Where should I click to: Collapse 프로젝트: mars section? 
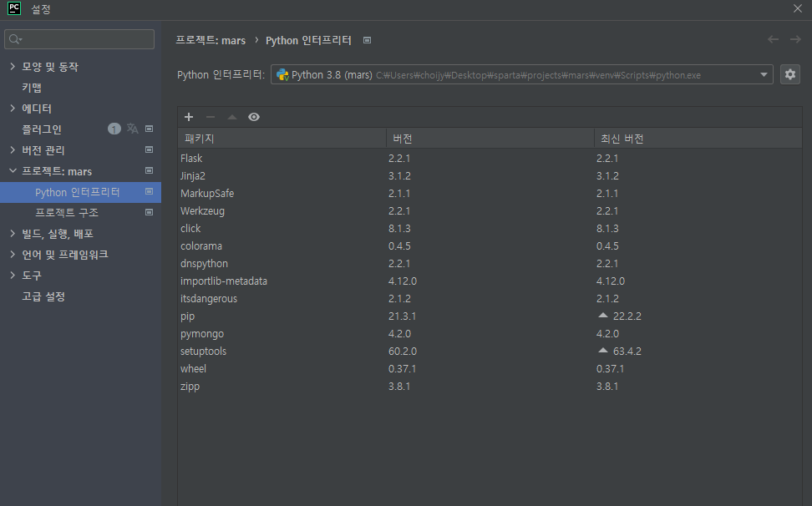(13, 170)
